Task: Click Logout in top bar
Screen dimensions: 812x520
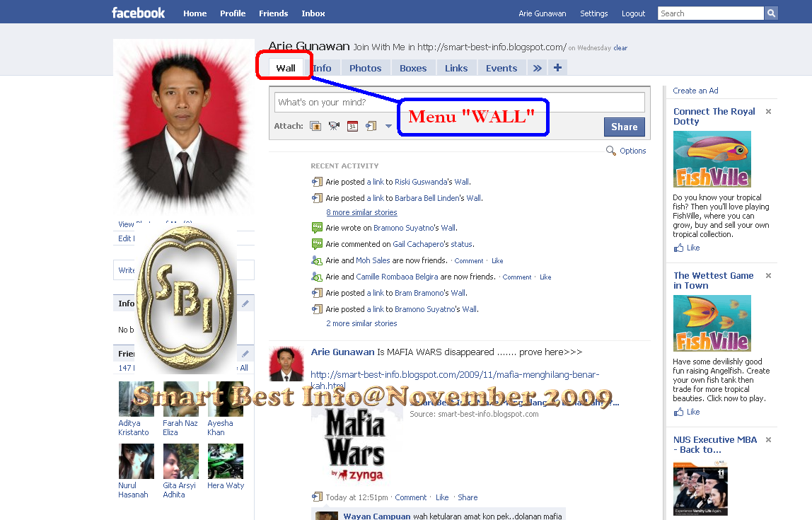Action: pyautogui.click(x=633, y=13)
